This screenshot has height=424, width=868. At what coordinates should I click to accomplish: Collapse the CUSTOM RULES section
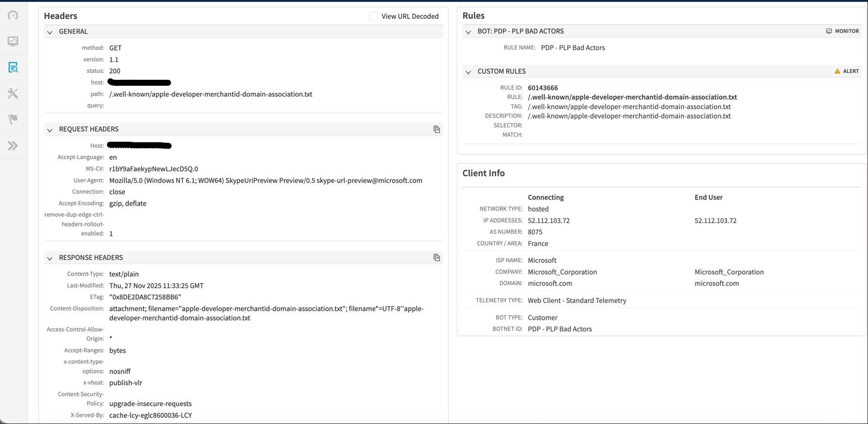[468, 72]
